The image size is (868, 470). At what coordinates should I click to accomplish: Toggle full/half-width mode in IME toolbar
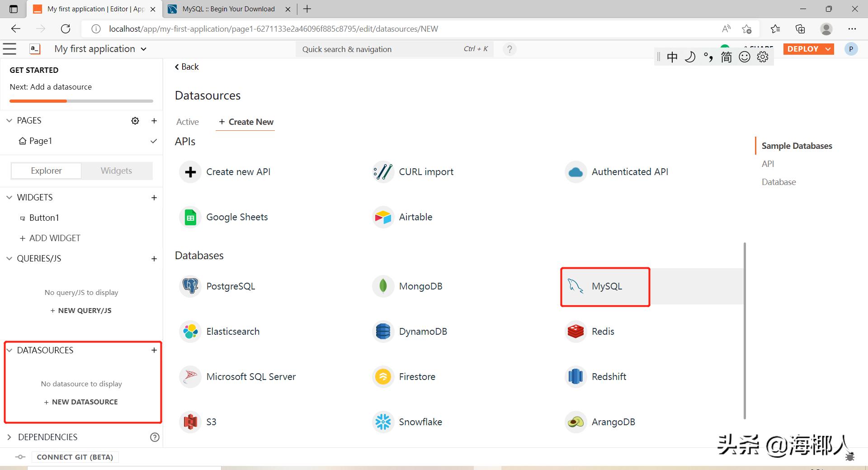(690, 57)
